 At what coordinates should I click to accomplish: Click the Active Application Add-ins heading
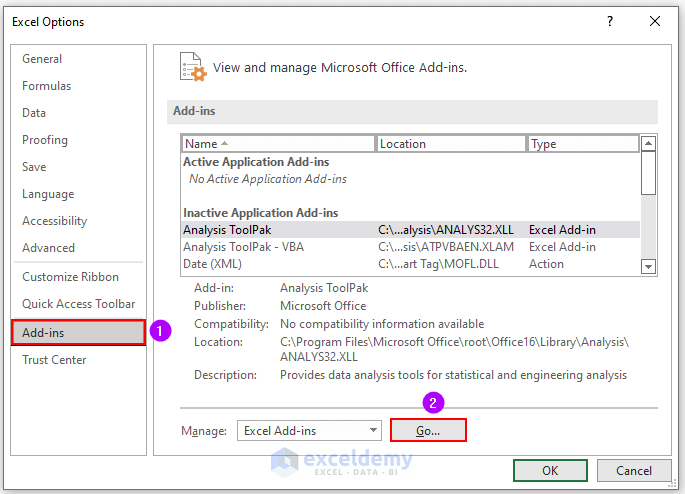[x=256, y=162]
